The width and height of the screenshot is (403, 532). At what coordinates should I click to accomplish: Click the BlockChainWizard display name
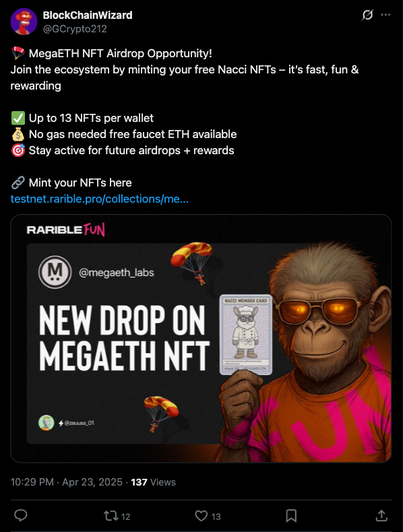(88, 15)
